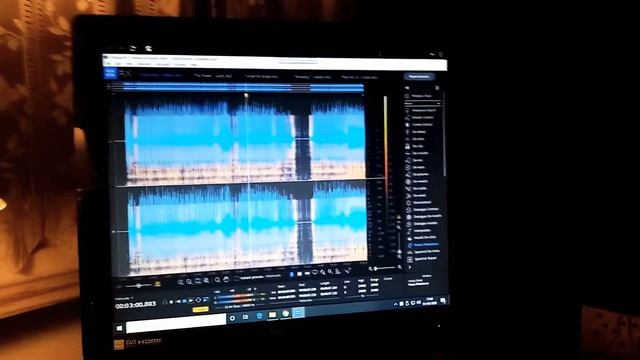Viewport: 640px width, 360px height.
Task: Click the Play button in transport
Action: (191, 301)
